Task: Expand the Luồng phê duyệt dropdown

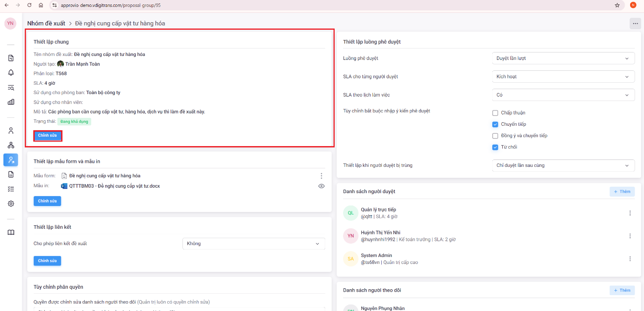Action: pyautogui.click(x=563, y=58)
